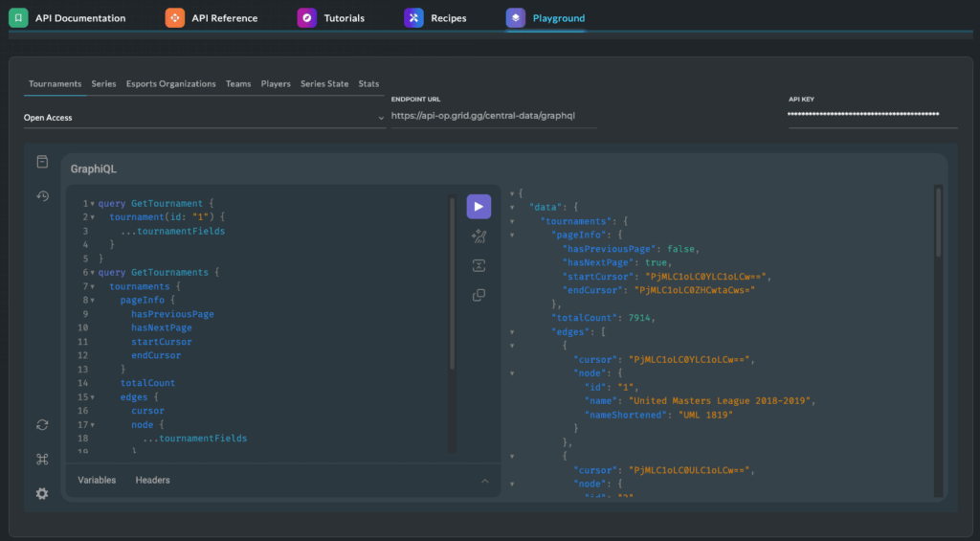Run the GraphQL query with play button
The width and height of the screenshot is (980, 541).
(x=479, y=207)
